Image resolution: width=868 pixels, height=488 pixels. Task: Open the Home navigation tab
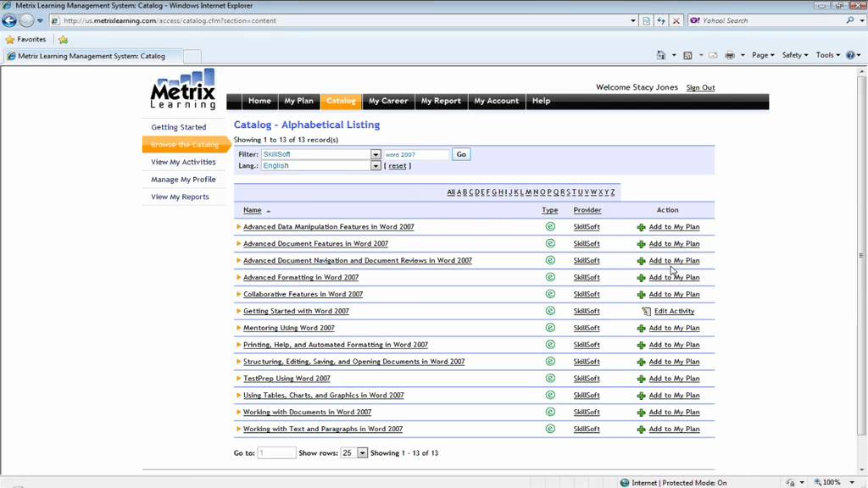tap(259, 101)
